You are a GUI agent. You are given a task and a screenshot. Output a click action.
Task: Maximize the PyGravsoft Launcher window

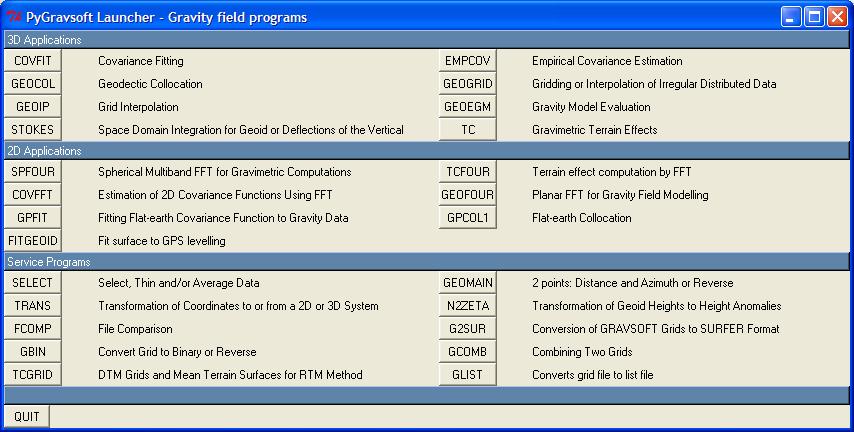pos(814,17)
